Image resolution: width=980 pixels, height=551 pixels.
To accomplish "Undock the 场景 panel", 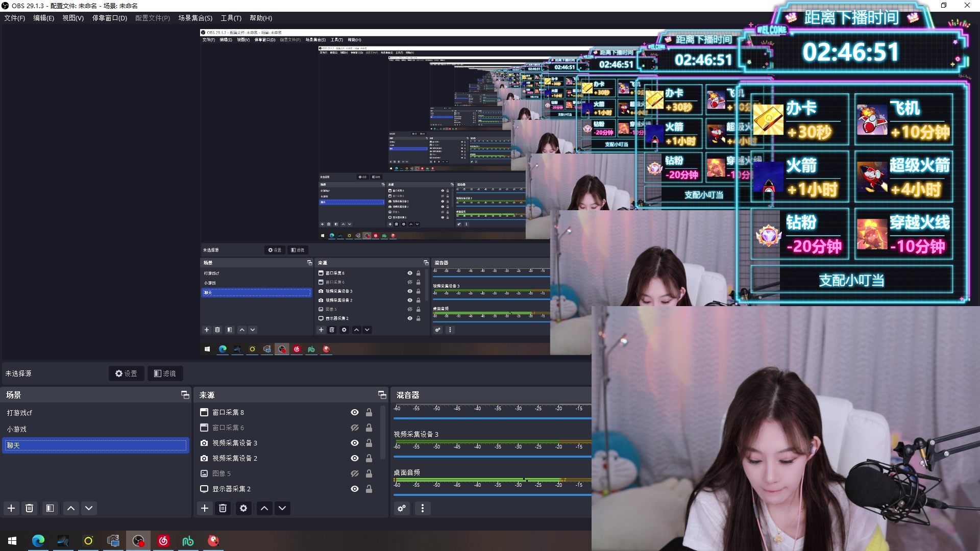I will tap(185, 395).
